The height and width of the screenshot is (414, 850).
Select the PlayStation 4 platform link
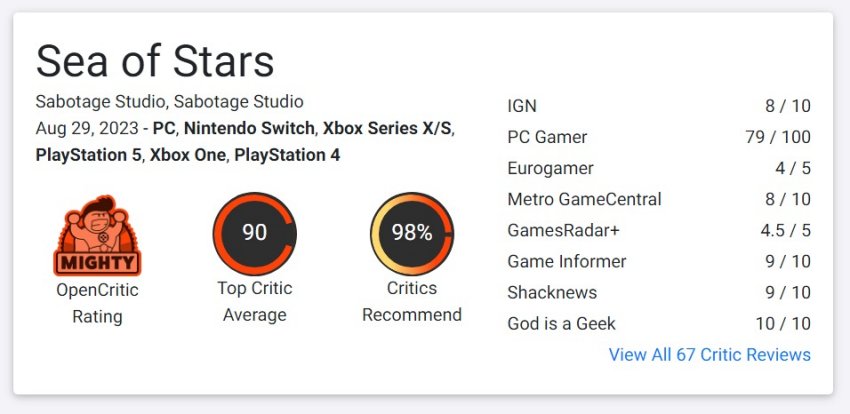pos(287,155)
